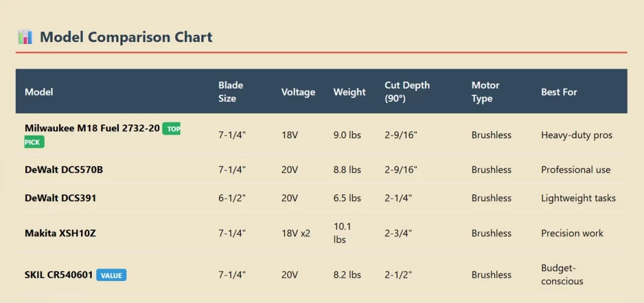Select the SKIL CR540601 model name
This screenshot has width=644, height=303.
[x=58, y=275]
